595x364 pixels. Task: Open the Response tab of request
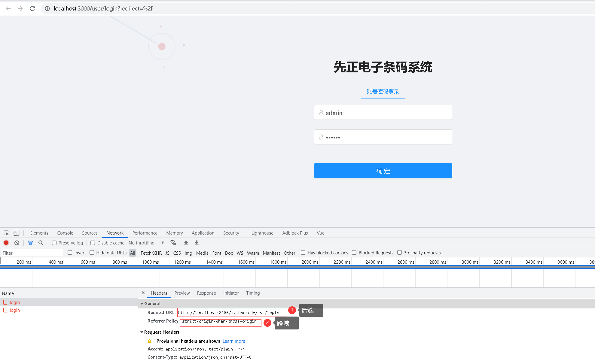(206, 293)
